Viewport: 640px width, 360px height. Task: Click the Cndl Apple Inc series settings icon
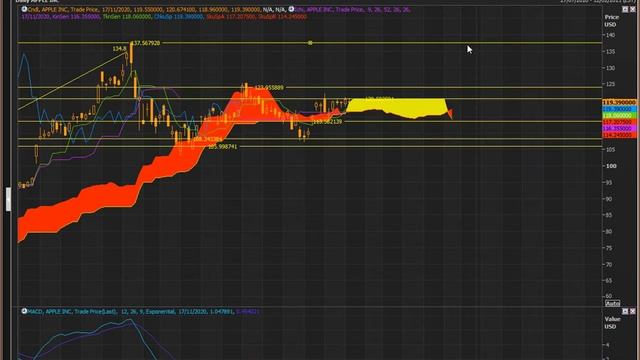[24, 9]
